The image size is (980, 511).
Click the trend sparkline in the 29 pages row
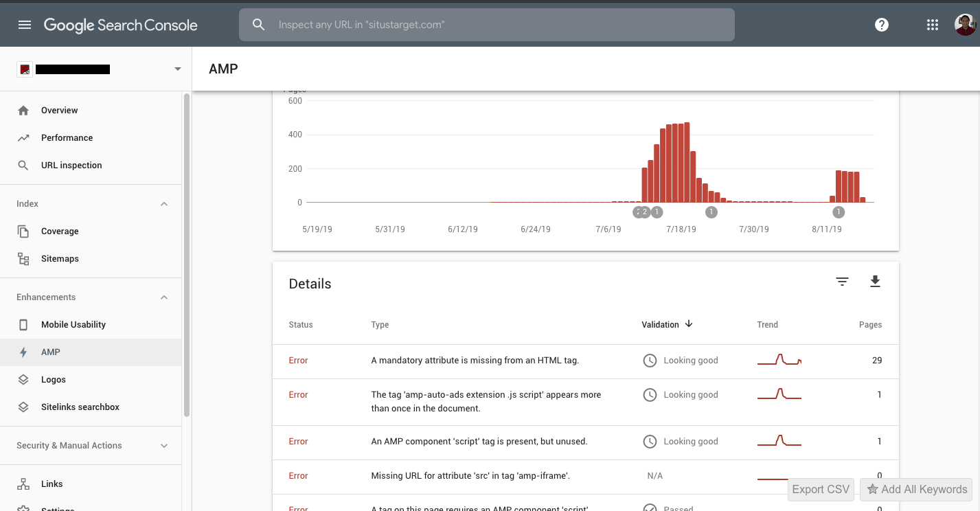pos(779,360)
